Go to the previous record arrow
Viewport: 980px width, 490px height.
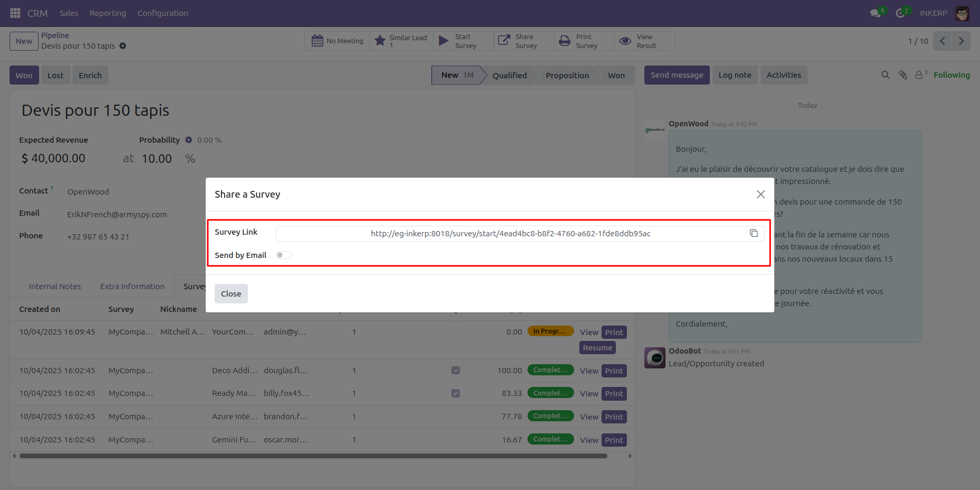click(942, 41)
